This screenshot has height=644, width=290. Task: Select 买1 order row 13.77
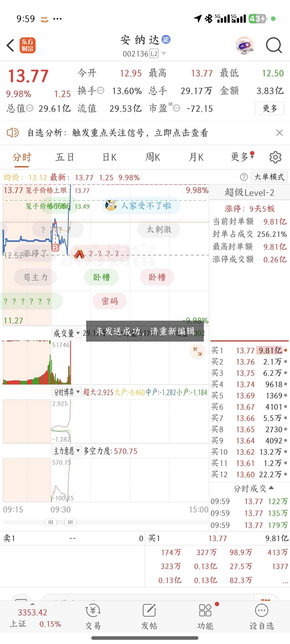coord(249,350)
